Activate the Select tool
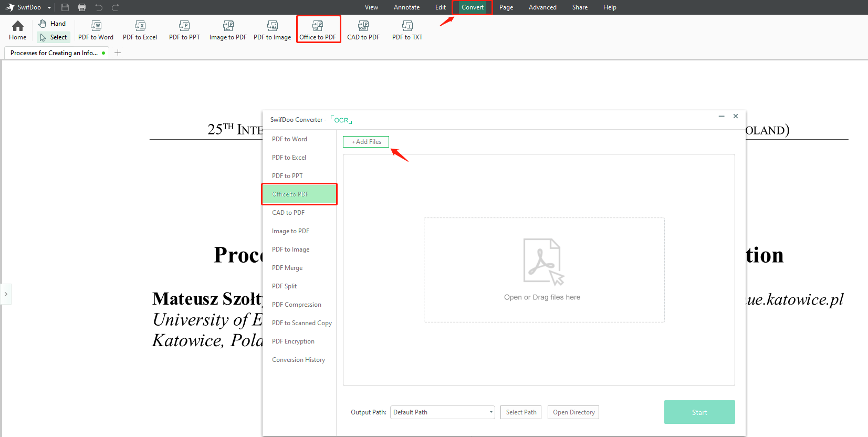This screenshot has width=868, height=437. pyautogui.click(x=54, y=37)
